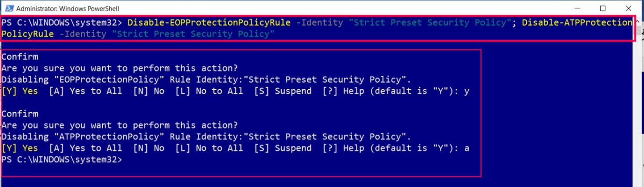Image resolution: width=644 pixels, height=187 pixels.
Task: Click "[L] No to All" in ATPProtectionPolicy prompt
Action: pos(209,148)
